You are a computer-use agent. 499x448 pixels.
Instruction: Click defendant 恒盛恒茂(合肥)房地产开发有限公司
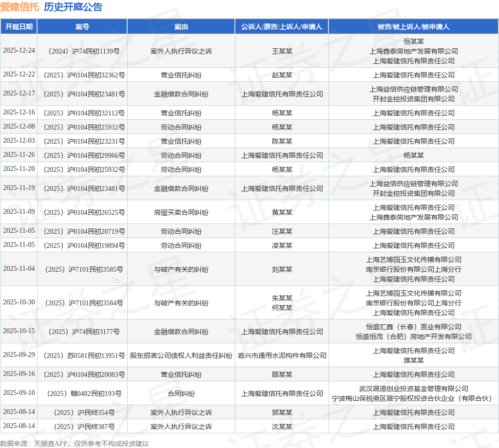click(413, 336)
